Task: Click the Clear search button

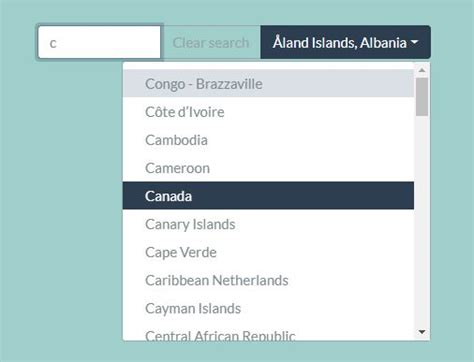Action: pos(211,42)
